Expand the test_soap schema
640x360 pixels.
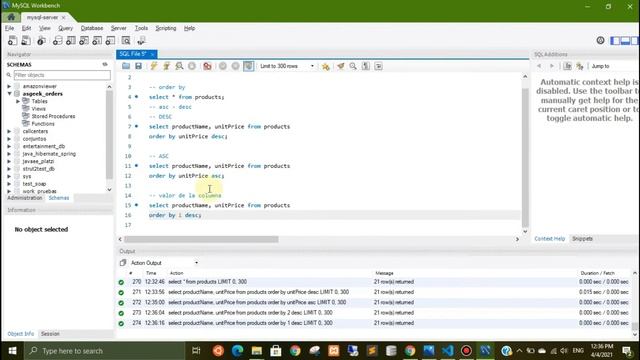(x=9, y=184)
